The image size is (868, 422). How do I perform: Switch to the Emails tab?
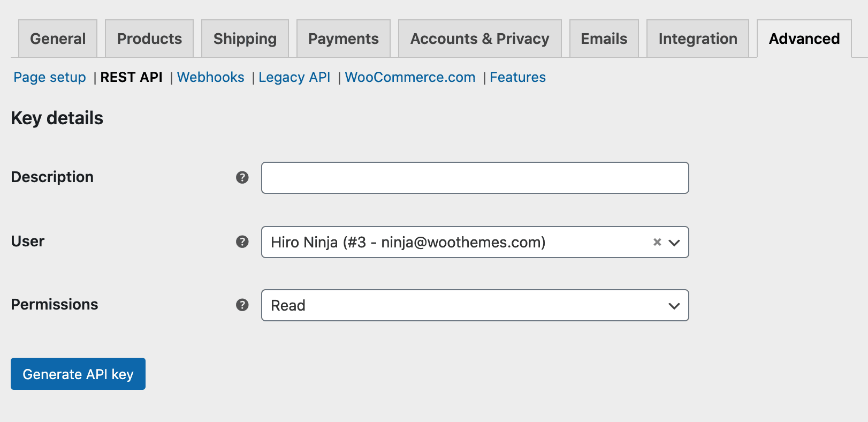point(604,39)
